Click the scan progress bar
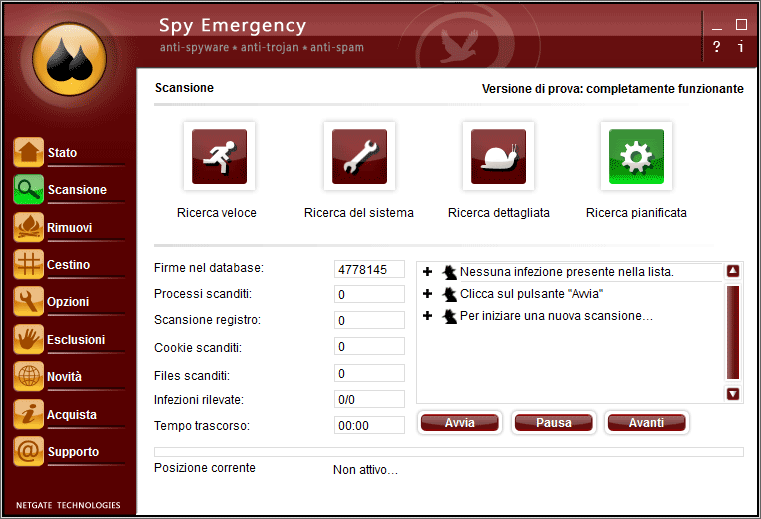The height and width of the screenshot is (519, 761). [448, 452]
